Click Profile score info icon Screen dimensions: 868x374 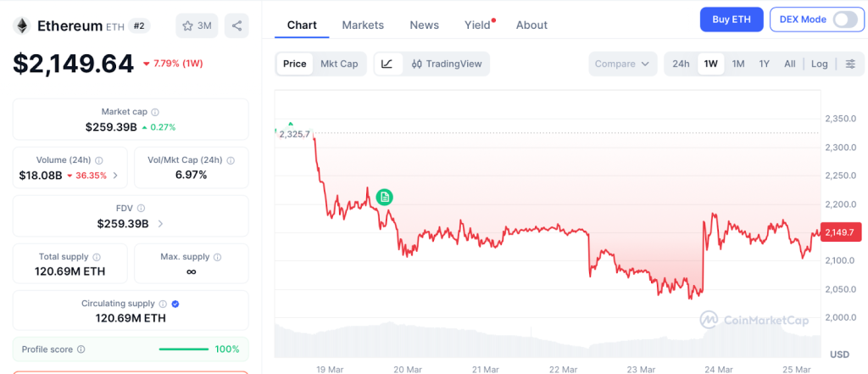tap(81, 349)
